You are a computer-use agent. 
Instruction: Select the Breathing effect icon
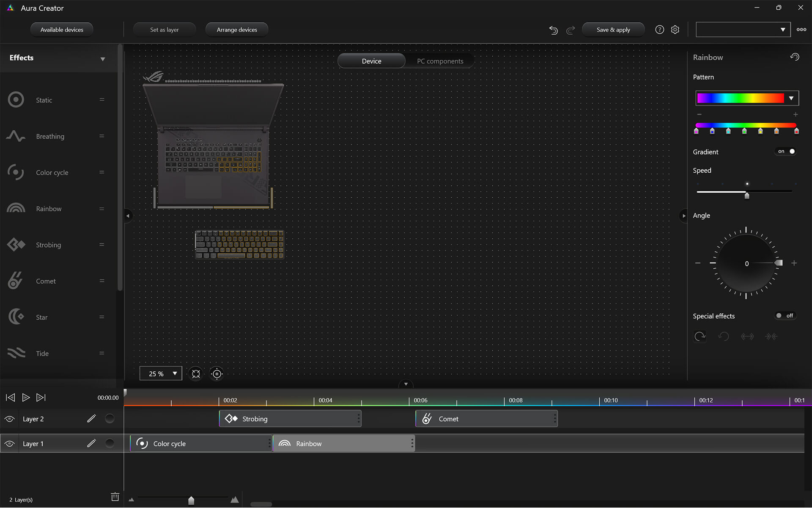[x=15, y=136]
